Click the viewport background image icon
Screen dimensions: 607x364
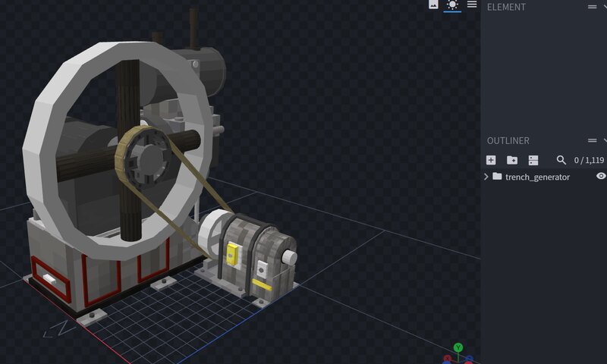click(x=433, y=5)
